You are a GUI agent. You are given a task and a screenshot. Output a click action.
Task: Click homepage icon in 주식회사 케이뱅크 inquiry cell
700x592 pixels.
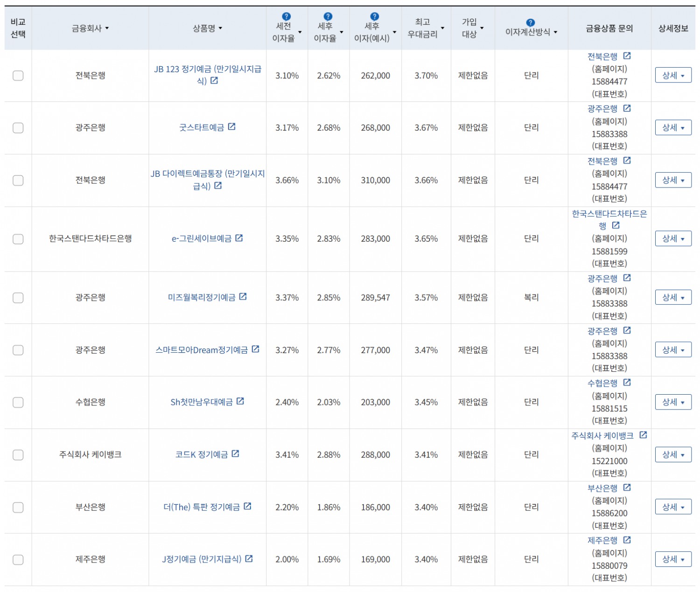(644, 435)
